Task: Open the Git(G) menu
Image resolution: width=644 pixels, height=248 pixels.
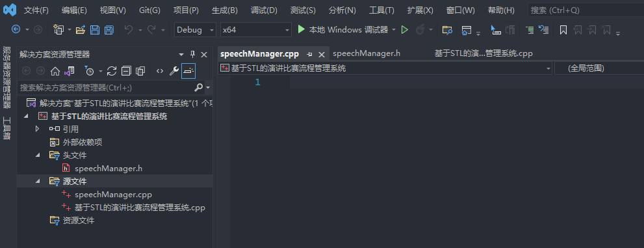Action: 150,10
